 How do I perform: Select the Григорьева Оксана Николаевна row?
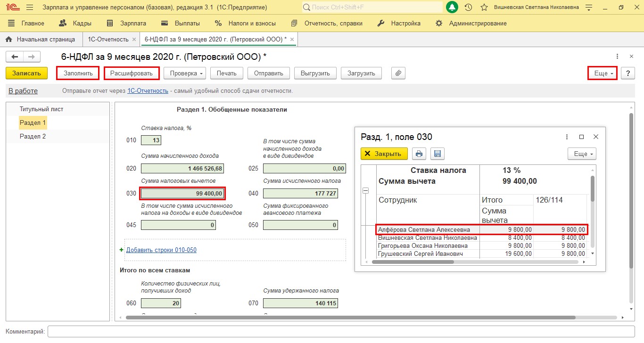coord(481,245)
